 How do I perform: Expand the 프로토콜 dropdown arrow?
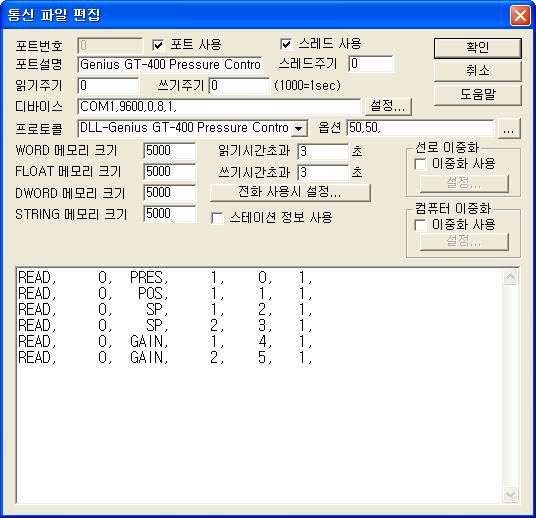coord(299,129)
